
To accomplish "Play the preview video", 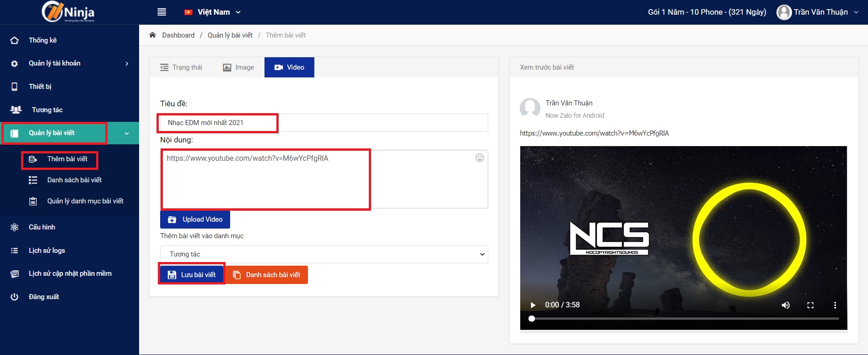I will pyautogui.click(x=533, y=305).
